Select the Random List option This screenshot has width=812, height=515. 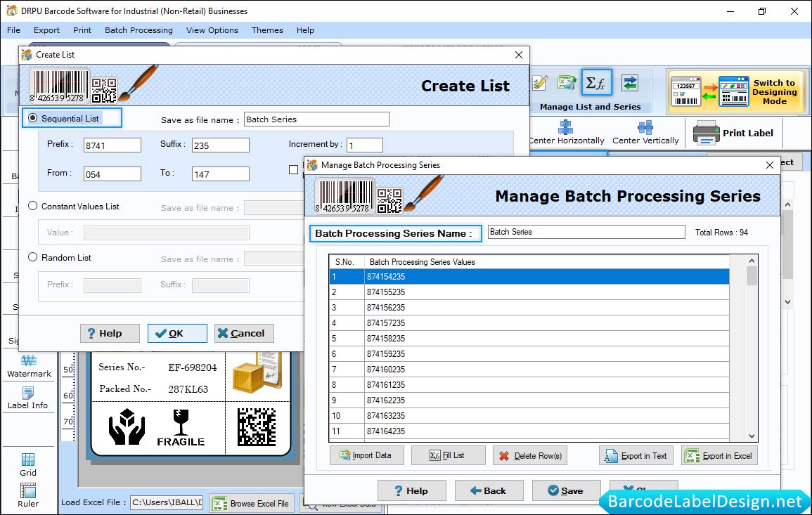coord(32,256)
